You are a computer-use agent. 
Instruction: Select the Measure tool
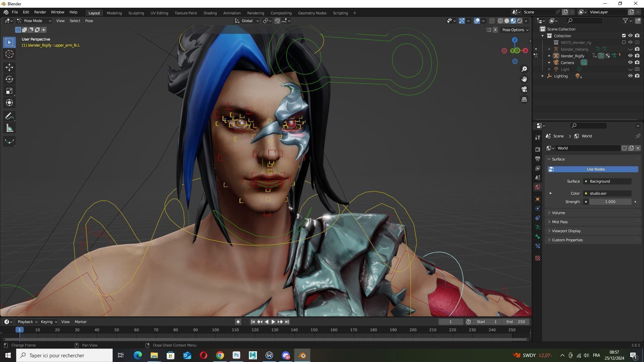9,128
